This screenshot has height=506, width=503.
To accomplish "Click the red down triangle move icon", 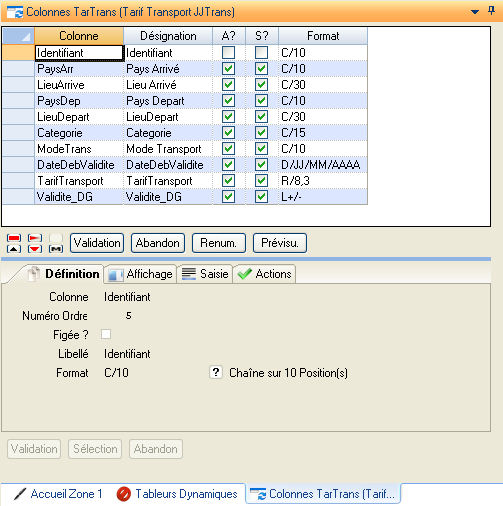I will 35,249.
